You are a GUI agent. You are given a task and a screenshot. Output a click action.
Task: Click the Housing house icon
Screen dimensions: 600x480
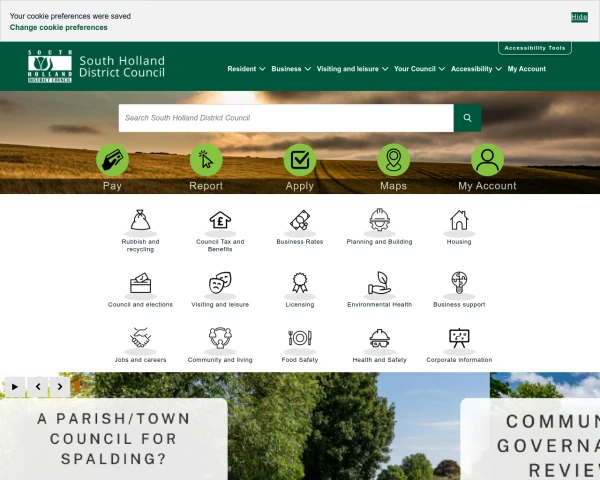pos(459,220)
